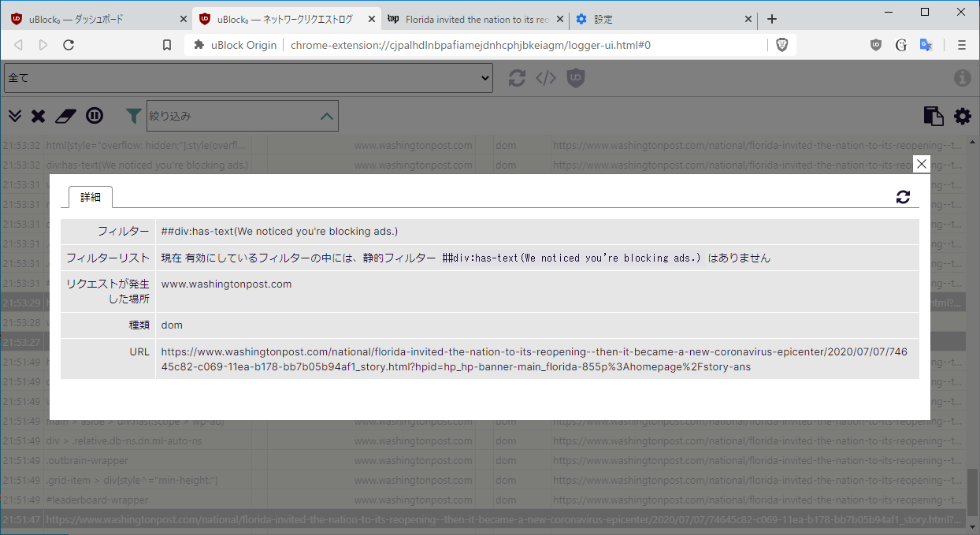Open the DOM inspector code icon
The width and height of the screenshot is (980, 535).
[x=546, y=78]
